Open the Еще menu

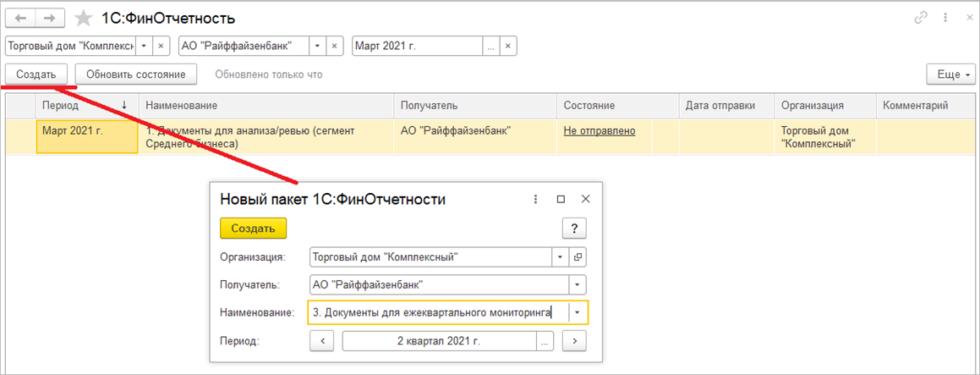[951, 74]
